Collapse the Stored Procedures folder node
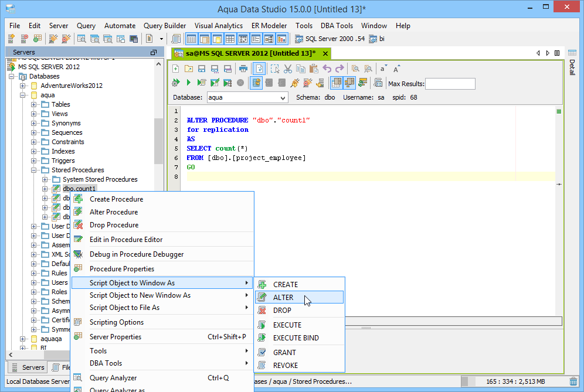Image resolution: width=584 pixels, height=392 pixels. [34, 170]
